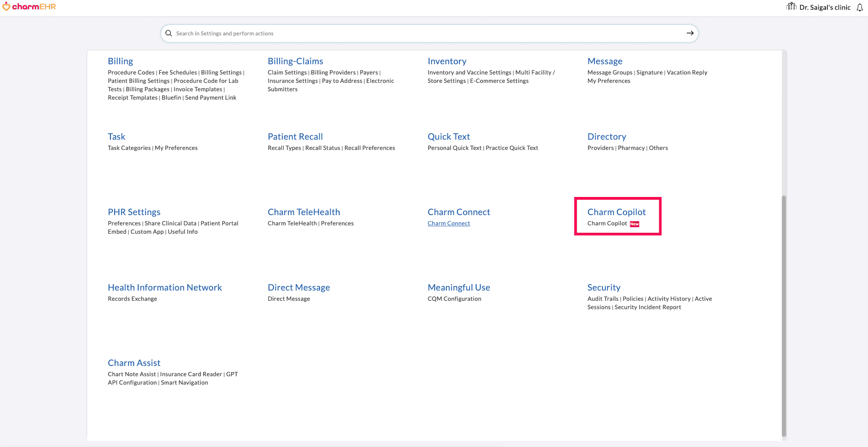Open Practice Quick Text link
The image size is (868, 447).
(512, 148)
